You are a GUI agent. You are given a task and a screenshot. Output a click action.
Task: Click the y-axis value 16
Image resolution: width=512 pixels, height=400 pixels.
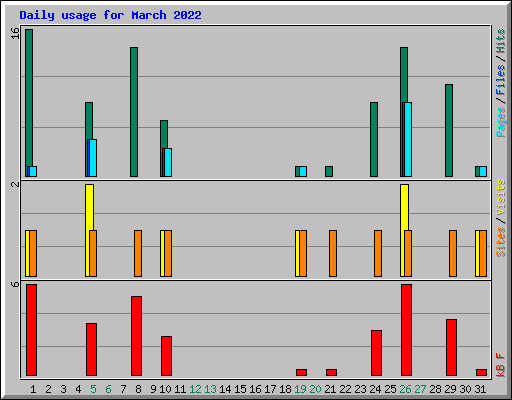[15, 33]
